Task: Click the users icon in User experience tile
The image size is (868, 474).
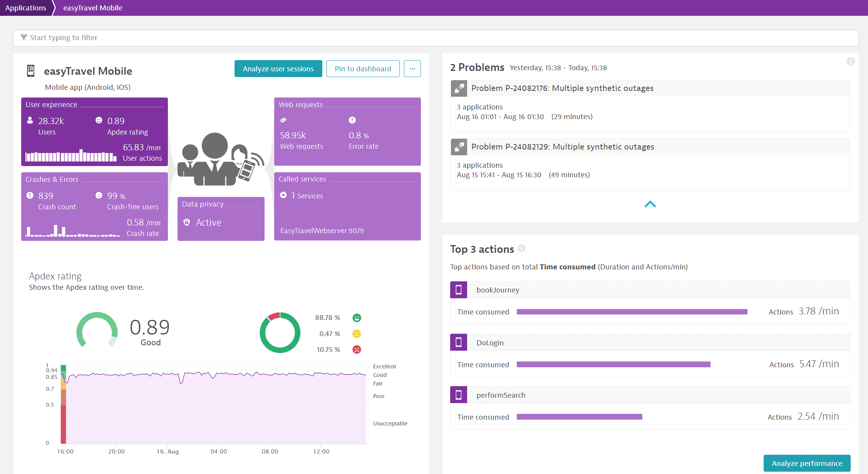Action: click(x=30, y=120)
